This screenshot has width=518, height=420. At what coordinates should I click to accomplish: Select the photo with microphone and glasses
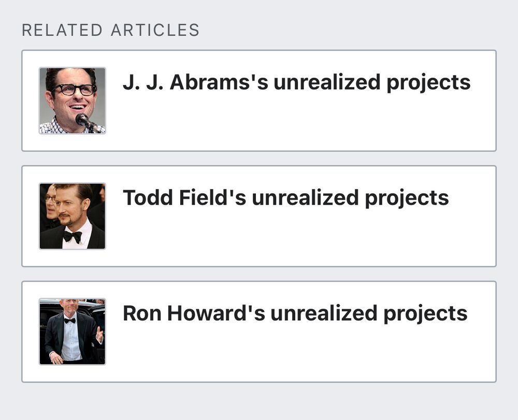point(73,100)
